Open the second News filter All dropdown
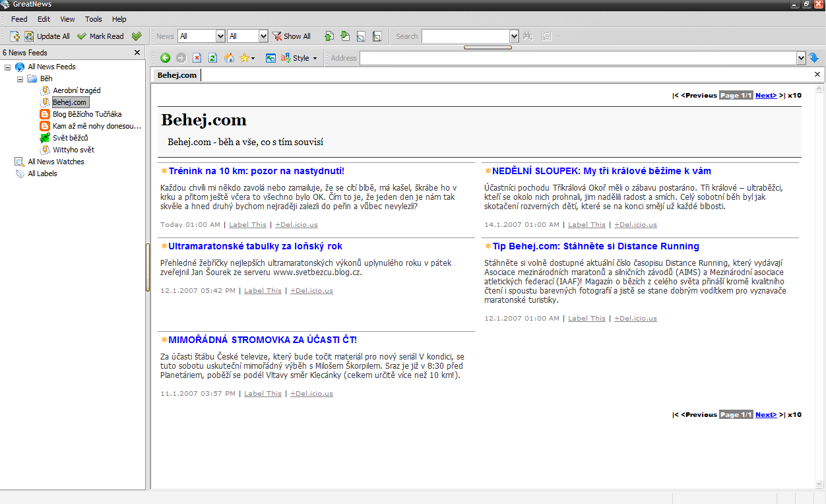The image size is (826, 504). pyautogui.click(x=263, y=36)
